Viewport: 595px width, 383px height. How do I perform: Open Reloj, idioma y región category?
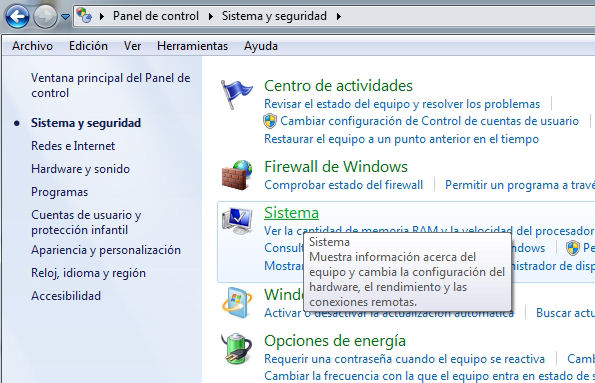click(x=88, y=273)
